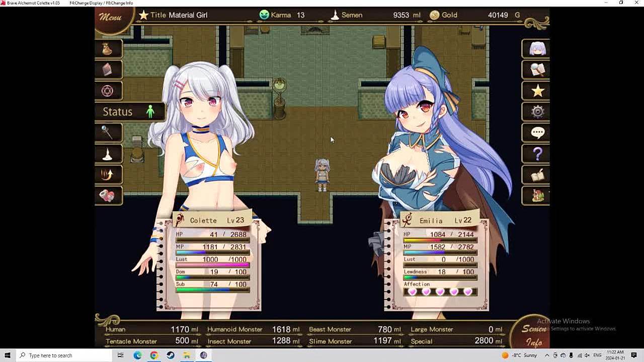This screenshot has height=362, width=644.
Task: Click Emilia's HP bar
Action: click(x=440, y=240)
